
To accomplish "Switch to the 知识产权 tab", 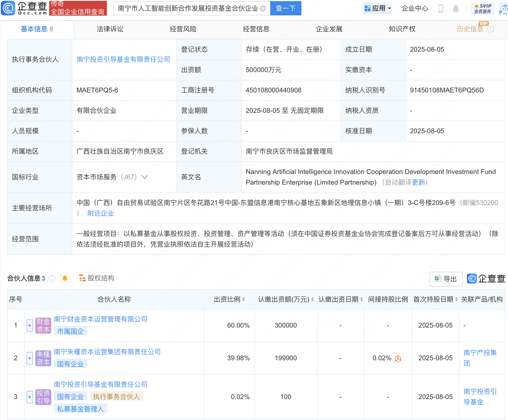I will 402,29.
